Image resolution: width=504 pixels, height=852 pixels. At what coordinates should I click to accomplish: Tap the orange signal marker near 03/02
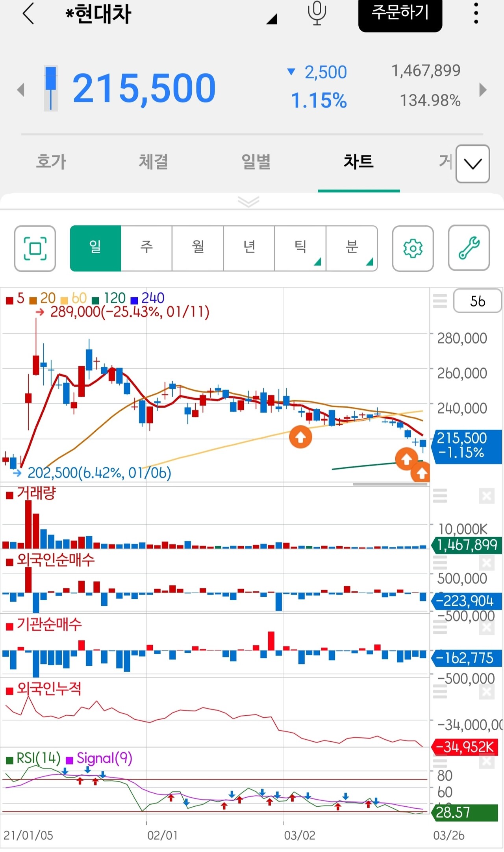pyautogui.click(x=300, y=437)
